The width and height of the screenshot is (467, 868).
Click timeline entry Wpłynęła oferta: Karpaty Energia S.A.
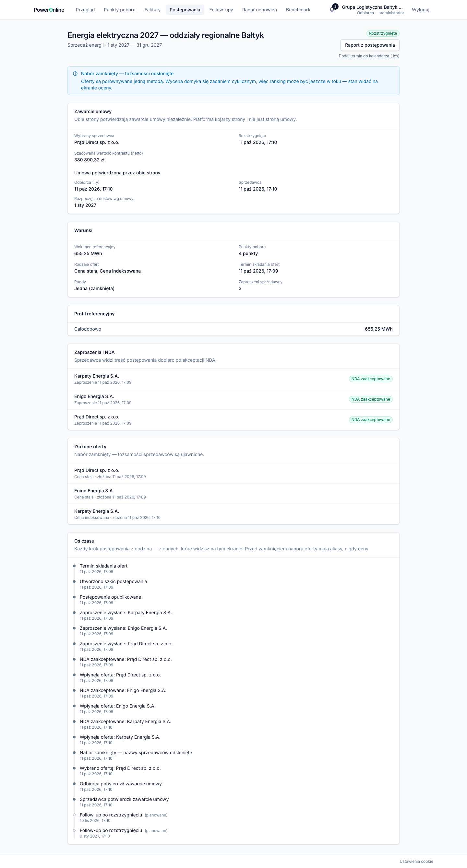[x=120, y=737]
